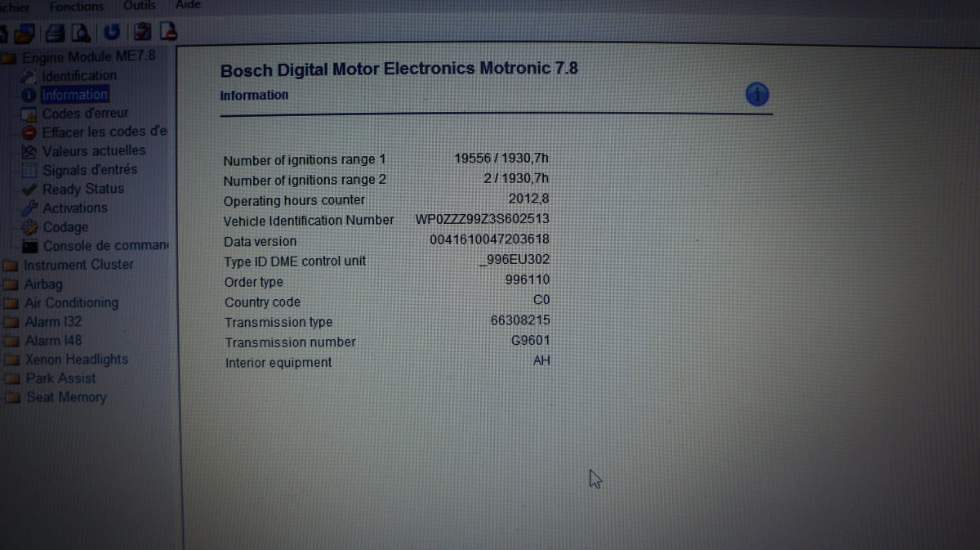Open Codes d'erreur in the tree
Viewport: 980px width, 550px height.
point(85,114)
